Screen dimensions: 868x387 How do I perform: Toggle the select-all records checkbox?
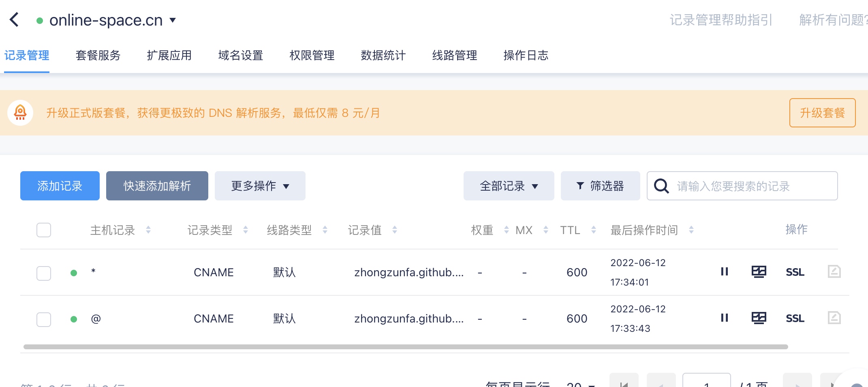click(x=44, y=230)
